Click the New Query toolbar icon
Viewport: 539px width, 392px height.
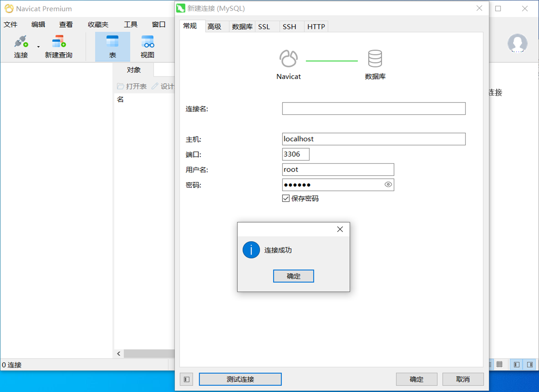(59, 42)
